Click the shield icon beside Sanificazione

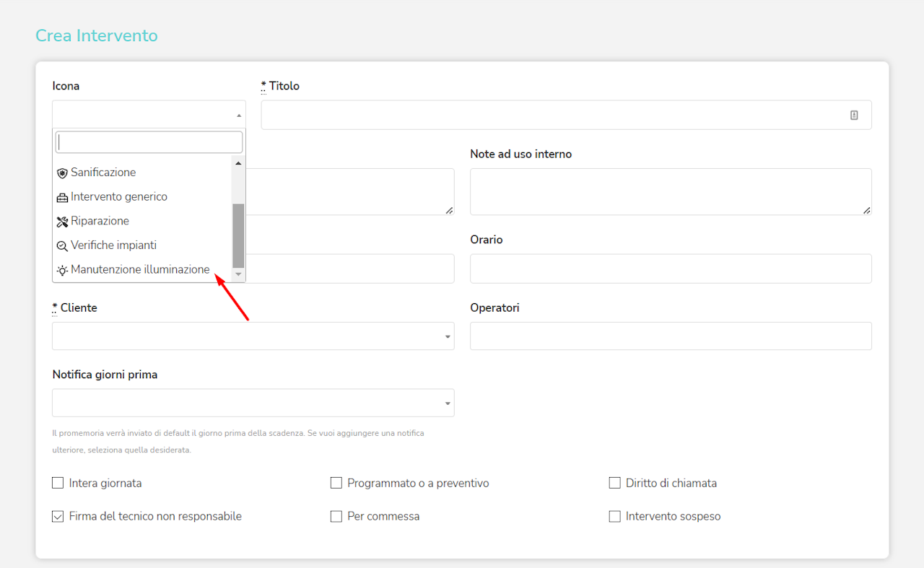[62, 173]
